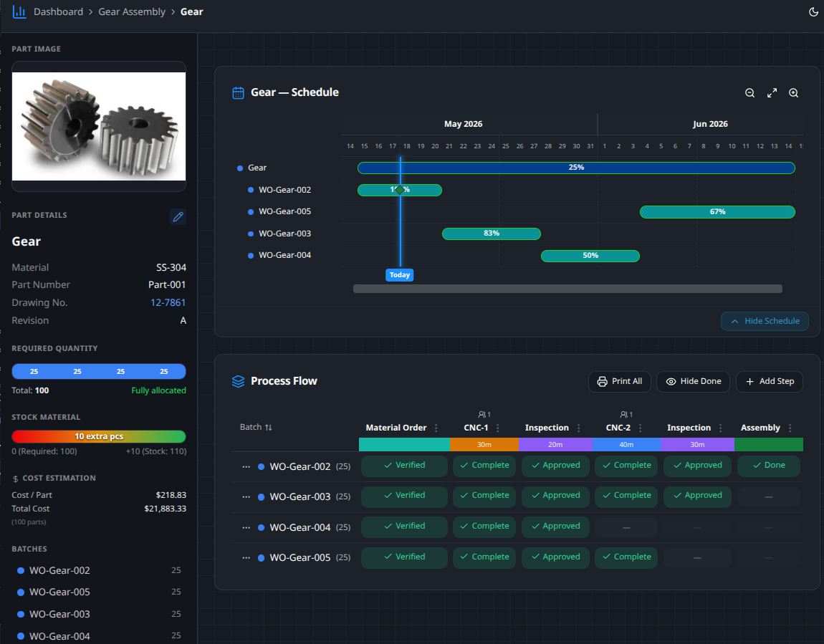
Task: Click the Process Flow layers icon
Action: 238,381
